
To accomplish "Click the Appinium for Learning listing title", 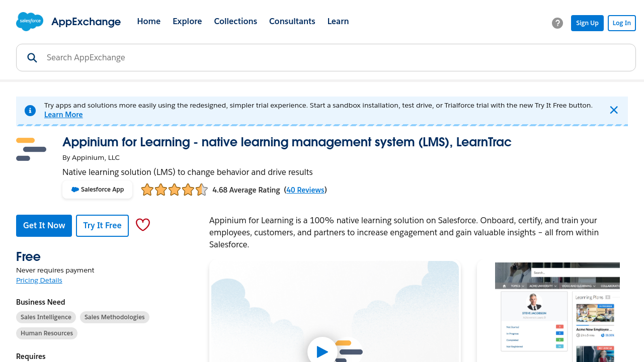I will [x=287, y=142].
